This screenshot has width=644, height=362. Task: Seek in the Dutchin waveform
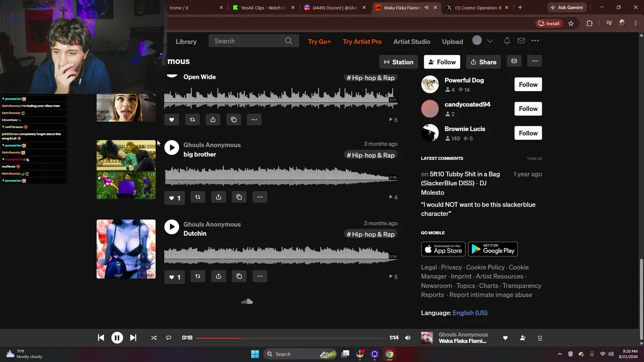pos(281,255)
